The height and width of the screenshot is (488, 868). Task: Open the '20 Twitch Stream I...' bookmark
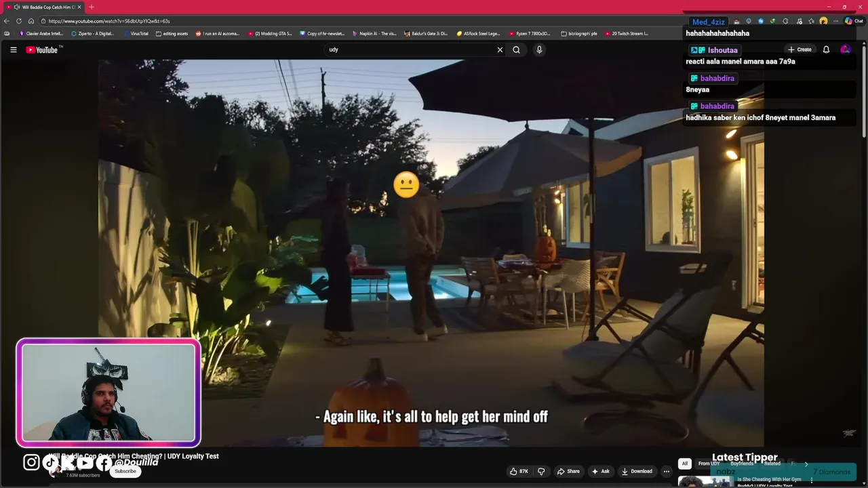point(627,33)
